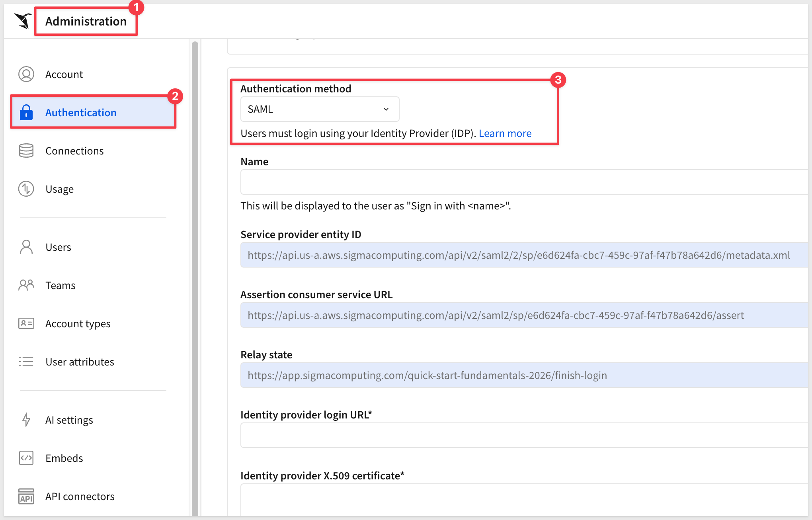The width and height of the screenshot is (812, 520).
Task: Click the AI settings lightning icon
Action: tap(26, 420)
